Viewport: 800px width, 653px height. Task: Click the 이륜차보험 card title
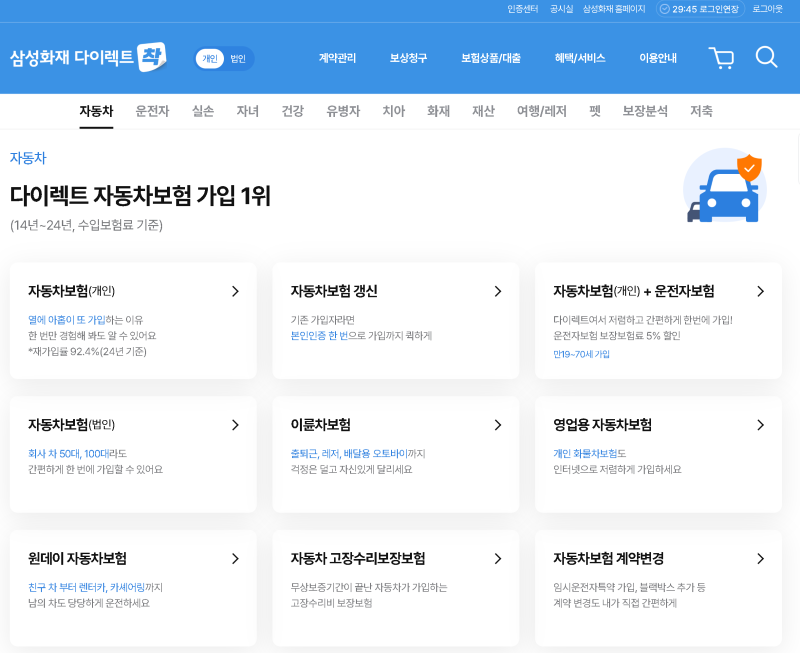pyautogui.click(x=320, y=425)
